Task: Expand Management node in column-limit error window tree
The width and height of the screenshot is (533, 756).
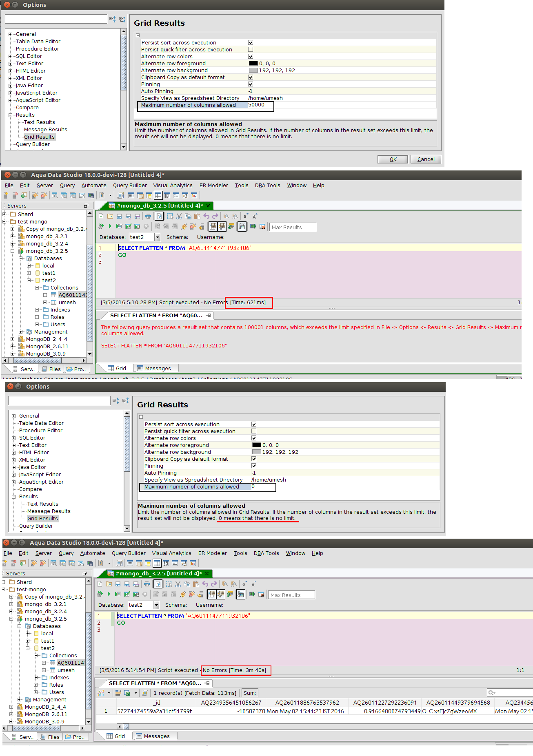Action: click(21, 332)
